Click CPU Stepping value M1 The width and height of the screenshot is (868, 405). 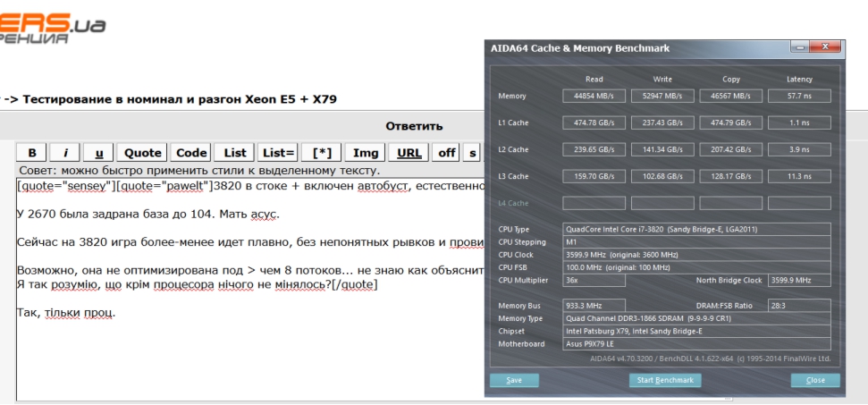click(x=697, y=241)
